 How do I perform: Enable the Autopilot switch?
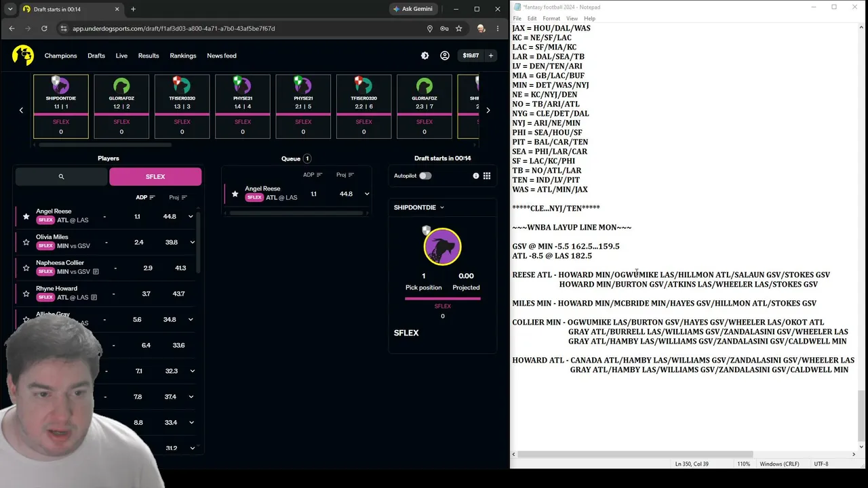pyautogui.click(x=425, y=176)
